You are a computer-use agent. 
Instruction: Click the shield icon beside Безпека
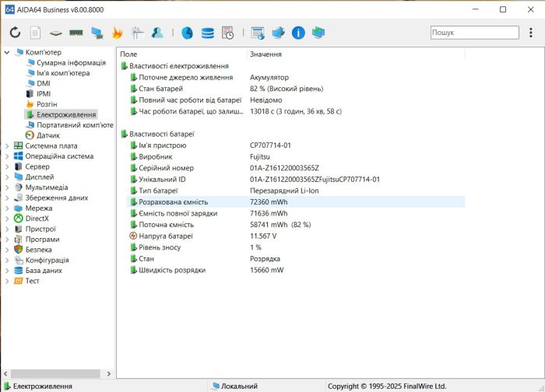click(19, 250)
